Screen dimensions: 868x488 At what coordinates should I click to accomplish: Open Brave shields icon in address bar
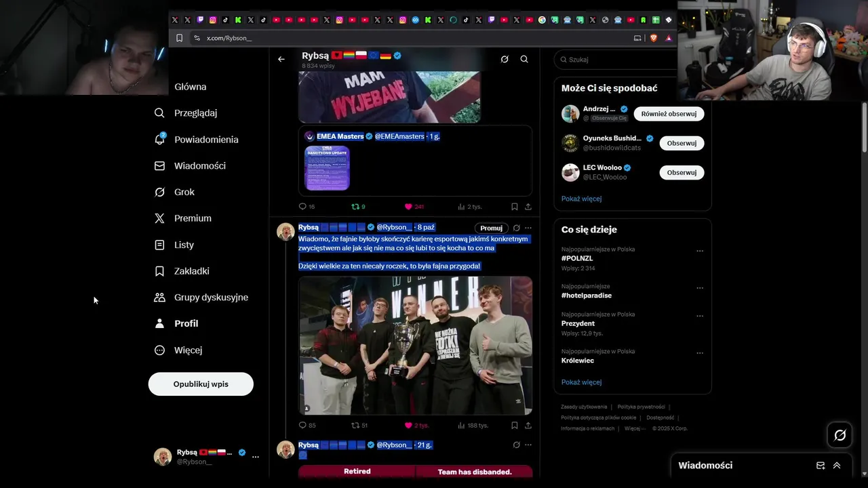coord(654,38)
